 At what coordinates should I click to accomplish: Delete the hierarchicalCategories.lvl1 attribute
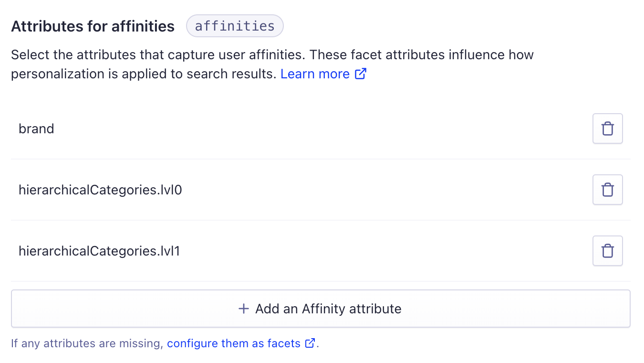click(x=607, y=250)
